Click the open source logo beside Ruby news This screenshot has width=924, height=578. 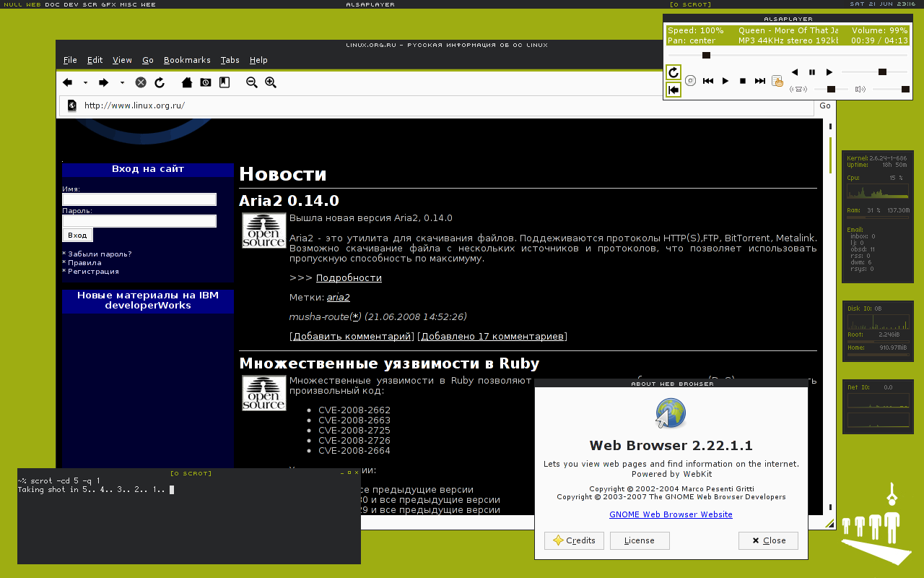(x=263, y=393)
